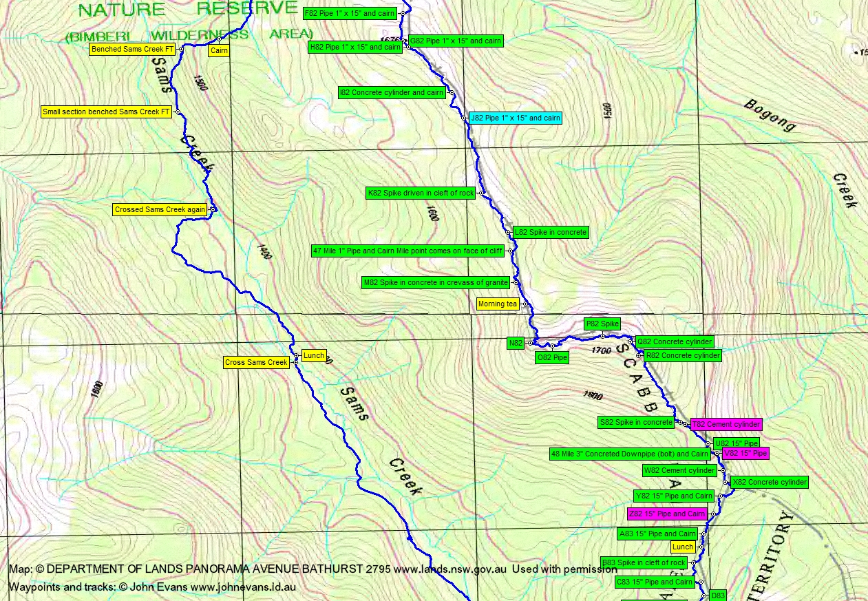Select '48 Mile 3" Concreted Downpipe (bolt) and Cairn'
Screen dimensions: 868x601
pyautogui.click(x=630, y=454)
